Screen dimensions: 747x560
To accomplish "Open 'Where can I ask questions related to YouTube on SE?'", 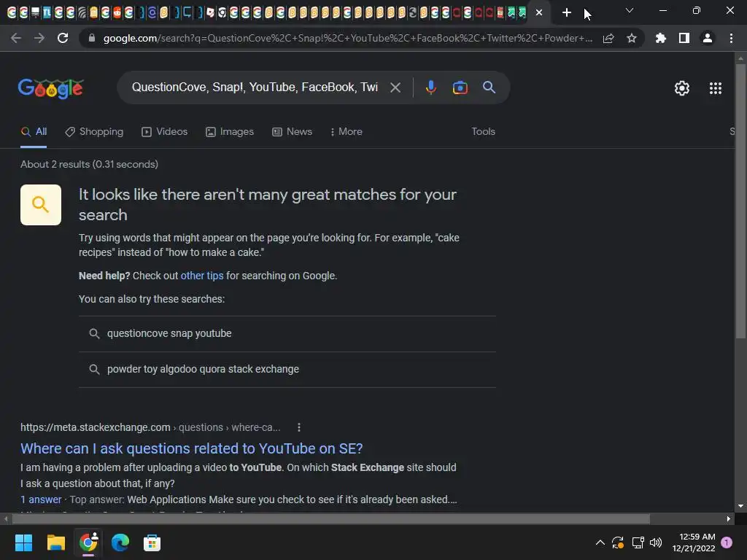I will 192,448.
